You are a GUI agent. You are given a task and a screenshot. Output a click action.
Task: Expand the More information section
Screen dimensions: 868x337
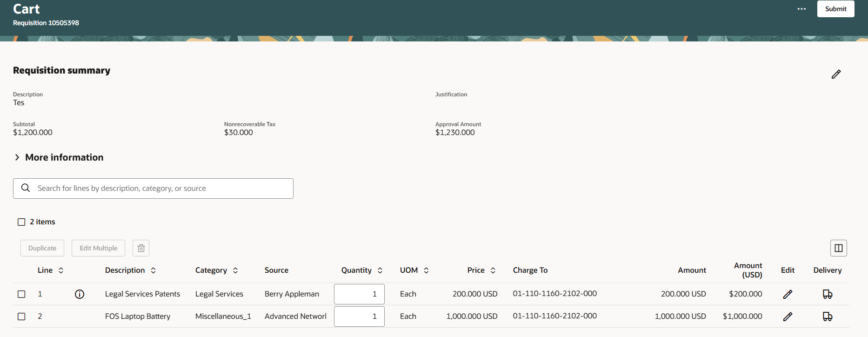[17, 157]
